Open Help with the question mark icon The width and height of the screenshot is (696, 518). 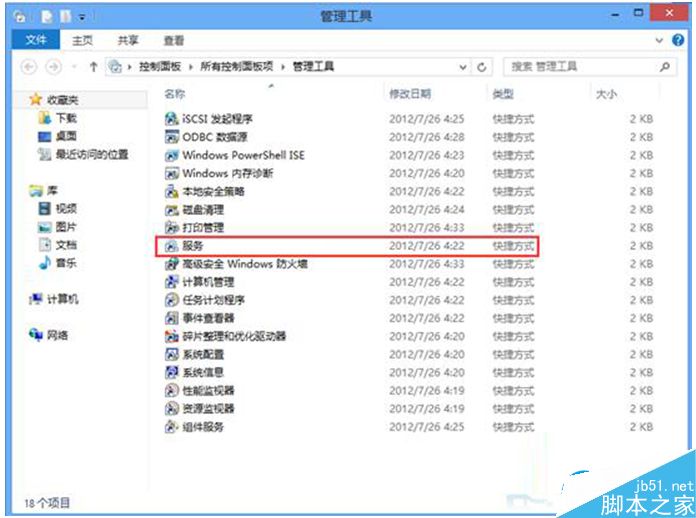click(678, 40)
